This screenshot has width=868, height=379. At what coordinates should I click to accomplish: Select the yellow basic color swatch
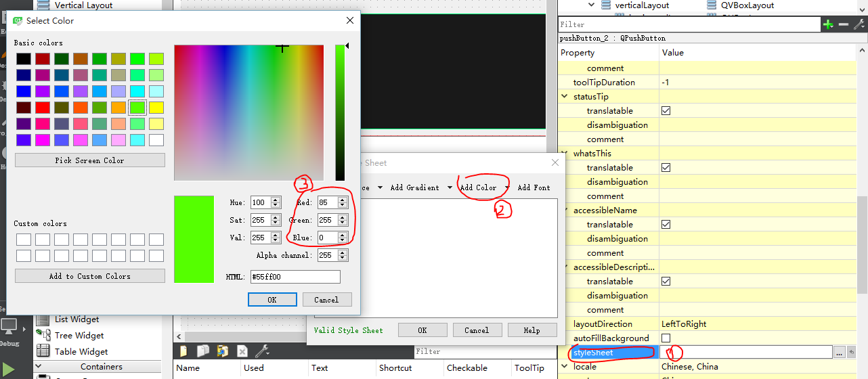pos(156,108)
